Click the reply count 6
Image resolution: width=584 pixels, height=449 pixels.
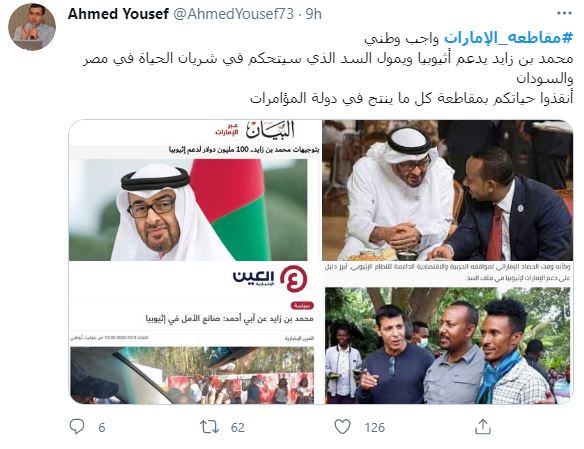tap(102, 427)
